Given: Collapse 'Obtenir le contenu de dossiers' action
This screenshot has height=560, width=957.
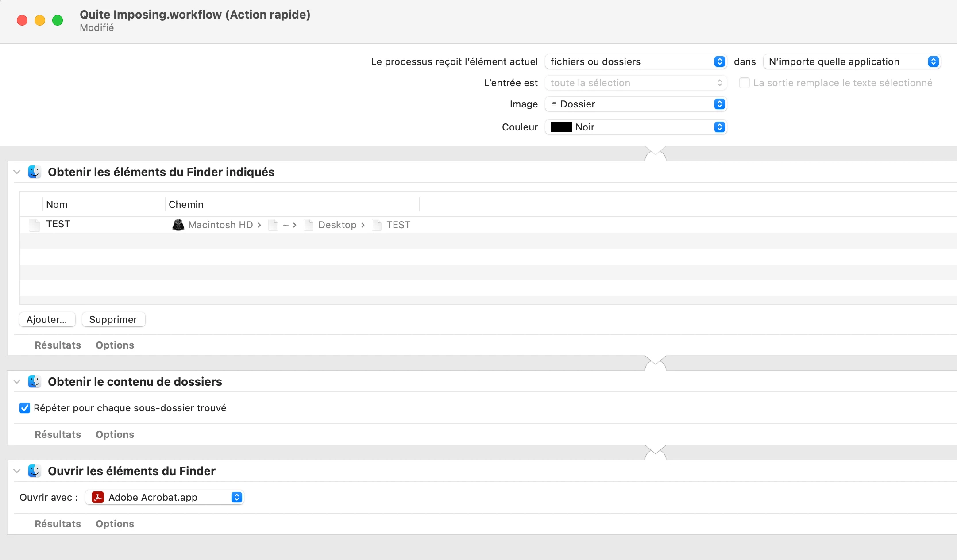Looking at the screenshot, I should (x=17, y=382).
